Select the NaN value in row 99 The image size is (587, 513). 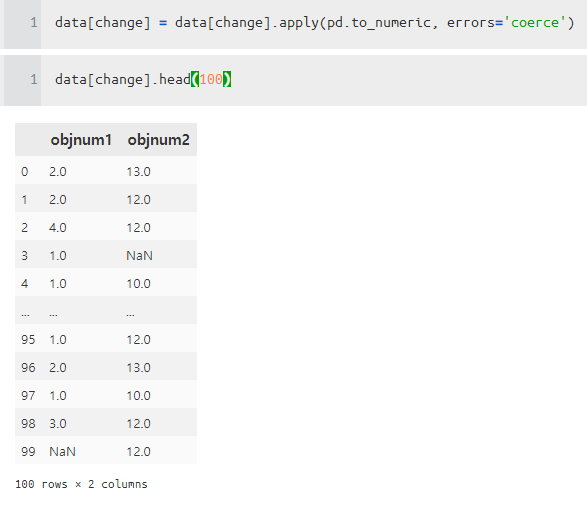pos(62,452)
